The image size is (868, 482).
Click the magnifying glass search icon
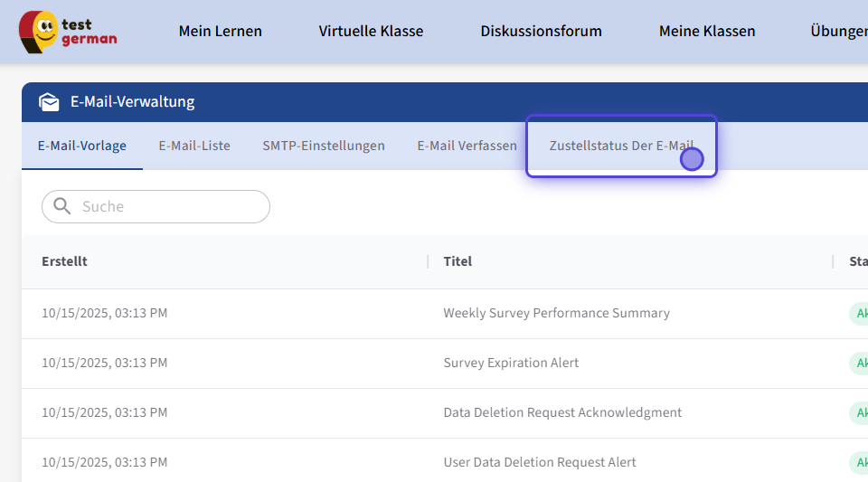click(62, 206)
